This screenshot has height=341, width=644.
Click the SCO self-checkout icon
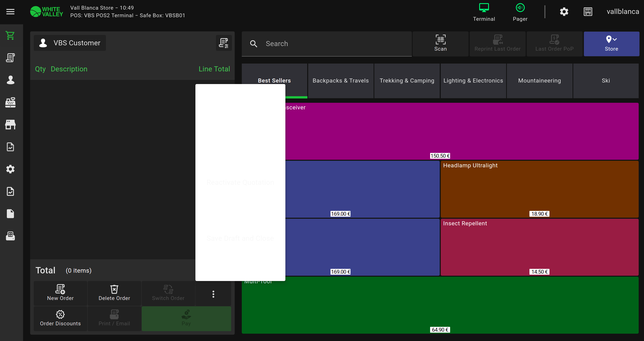click(x=588, y=12)
